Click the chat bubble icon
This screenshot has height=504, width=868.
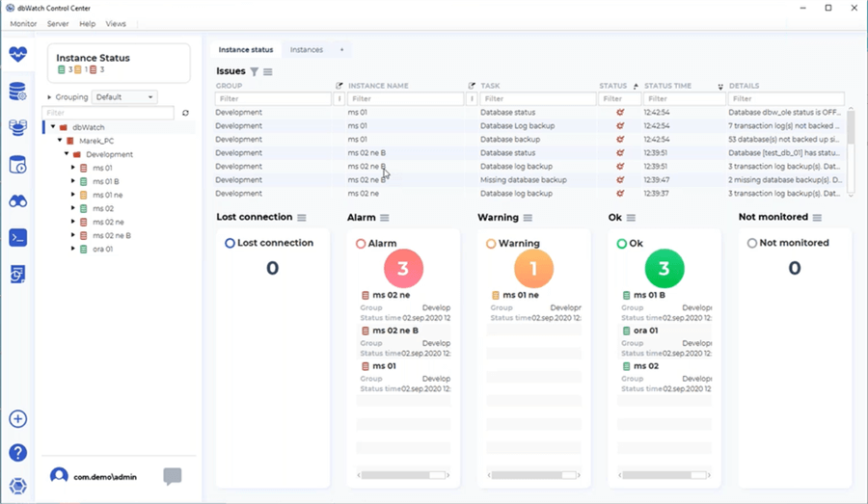coord(173,476)
